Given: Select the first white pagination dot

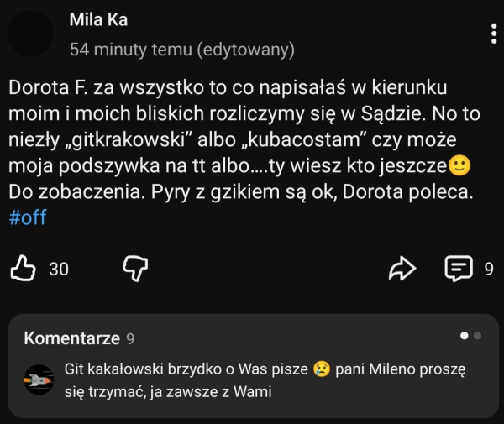Looking at the screenshot, I should (x=465, y=336).
